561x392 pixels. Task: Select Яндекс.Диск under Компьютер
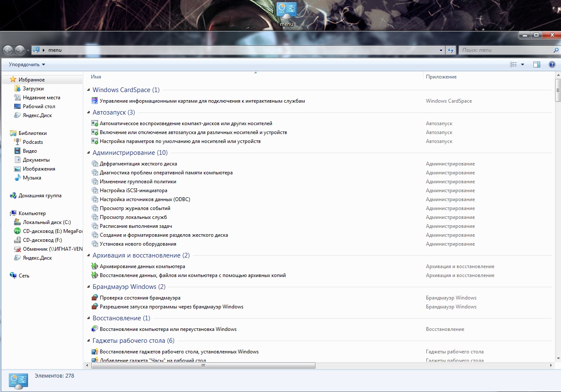(x=37, y=258)
